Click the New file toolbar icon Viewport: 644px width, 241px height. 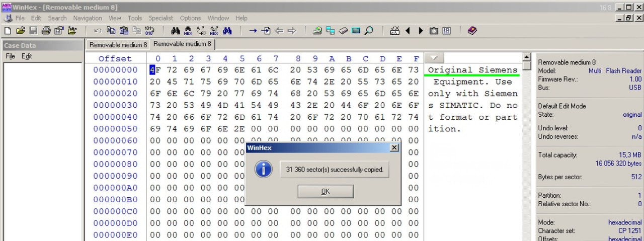click(x=8, y=31)
